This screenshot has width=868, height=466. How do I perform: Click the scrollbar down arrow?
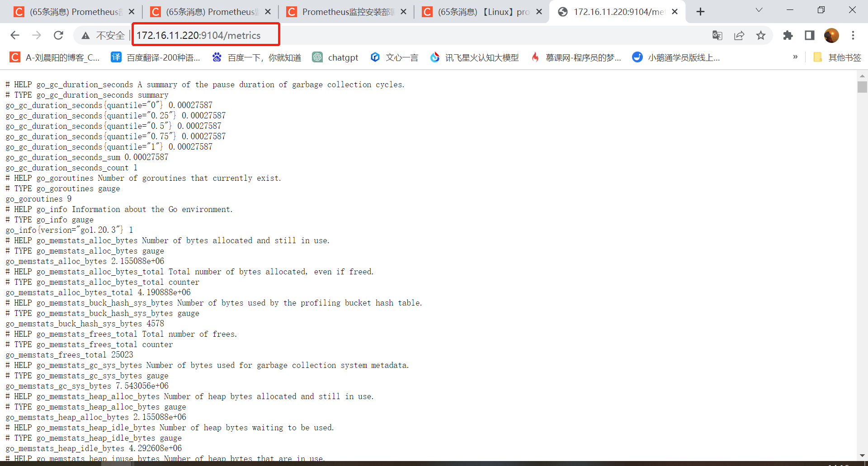[862, 456]
